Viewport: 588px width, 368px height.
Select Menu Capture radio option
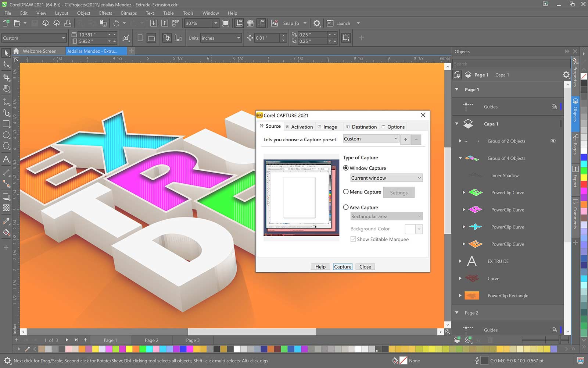click(x=346, y=192)
